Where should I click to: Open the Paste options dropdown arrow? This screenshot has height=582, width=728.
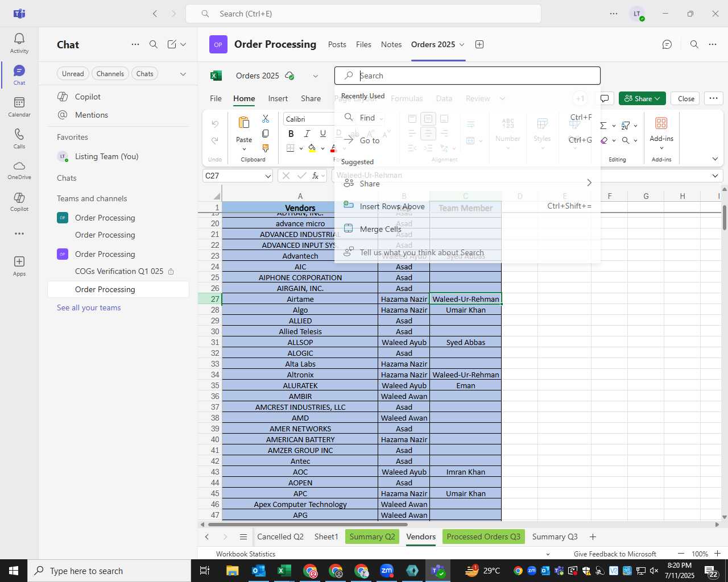tap(244, 149)
